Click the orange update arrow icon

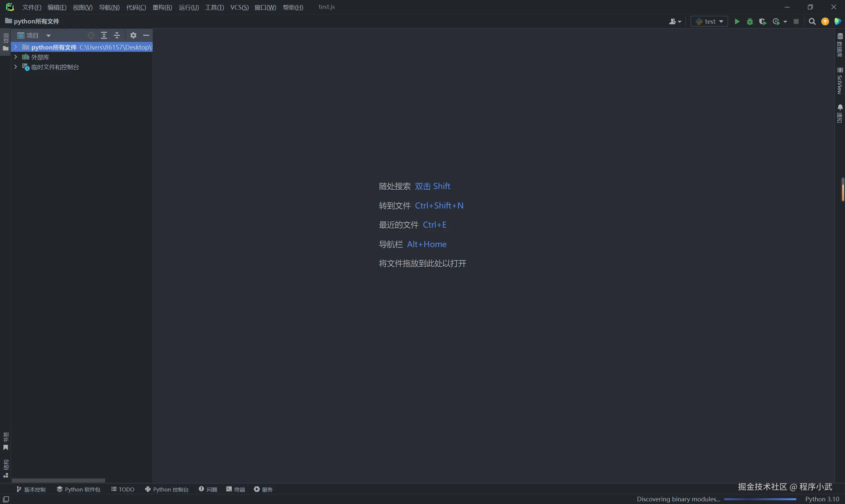[825, 21]
